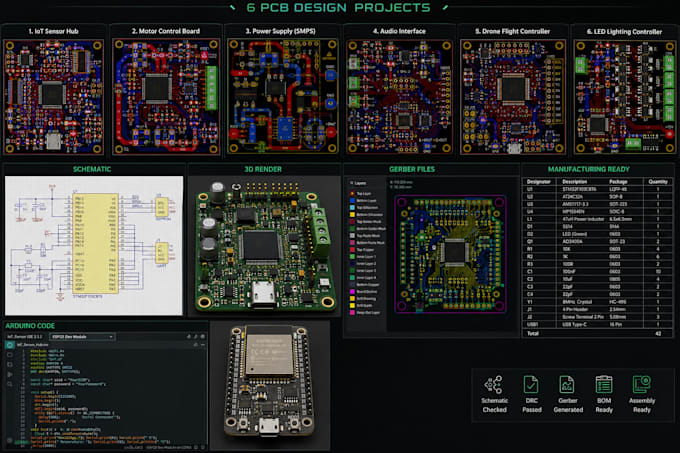
Task: Click the Total row in BOM table
Action: coord(598,333)
